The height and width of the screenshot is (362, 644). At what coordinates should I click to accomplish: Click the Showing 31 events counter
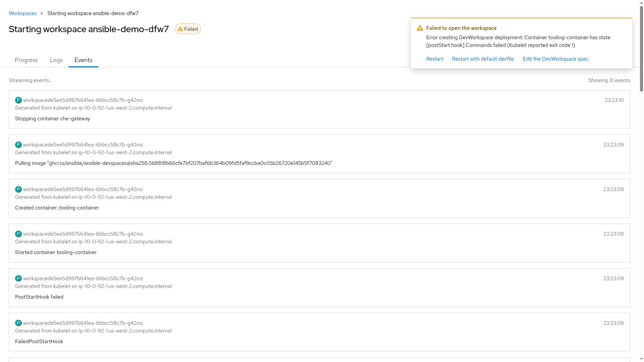point(609,80)
